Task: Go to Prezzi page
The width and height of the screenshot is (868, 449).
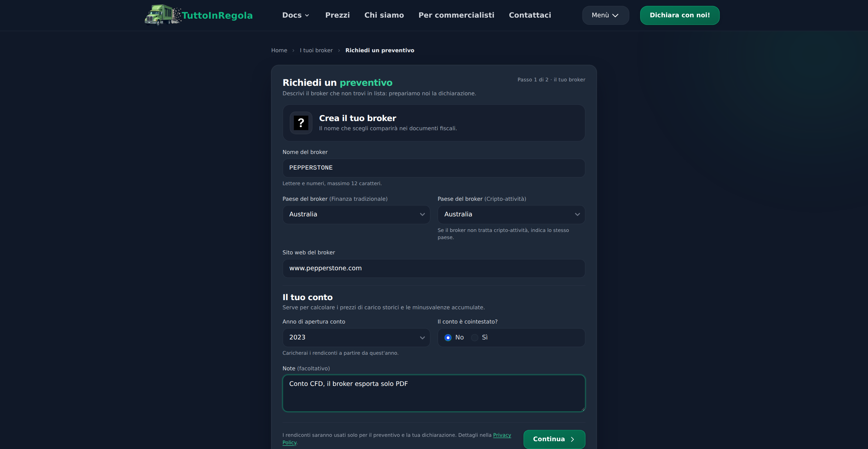Action: [x=337, y=15]
